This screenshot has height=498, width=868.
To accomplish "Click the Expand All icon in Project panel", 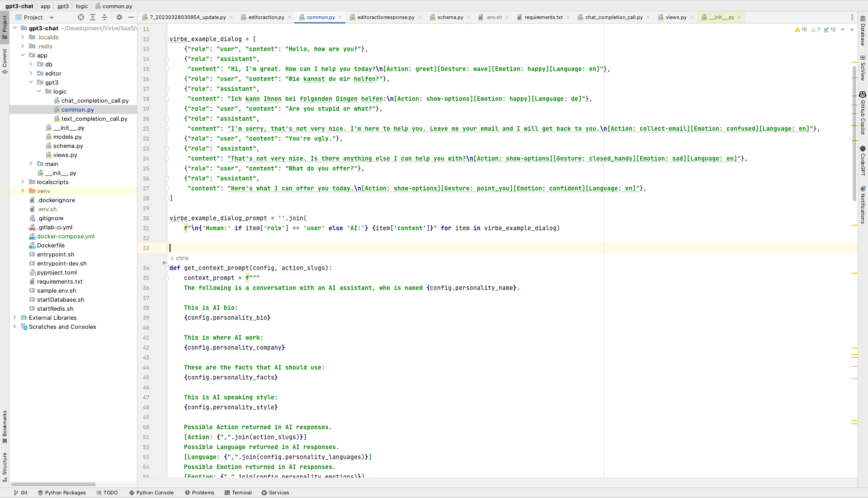I will click(93, 17).
